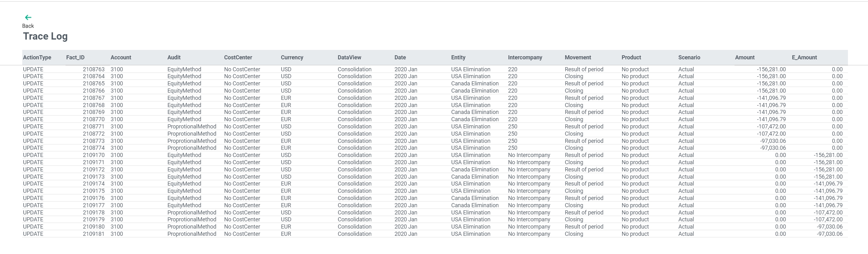Click Amount -97,030.06 in row 2108773

[773, 141]
